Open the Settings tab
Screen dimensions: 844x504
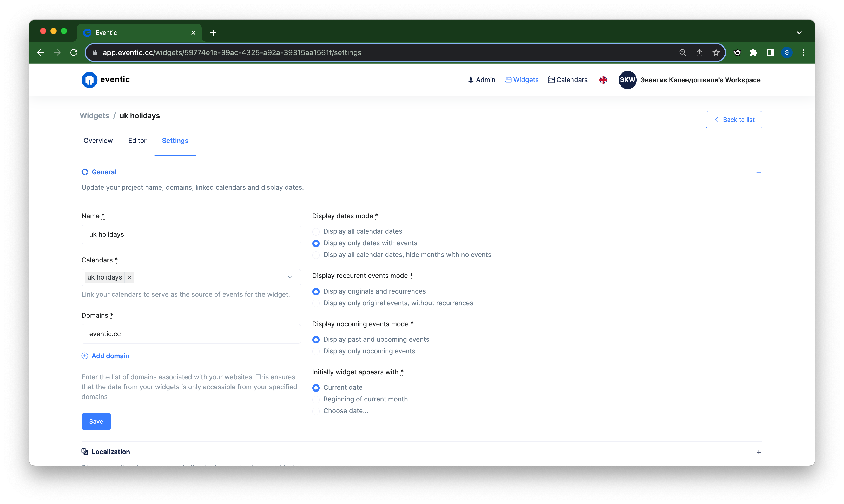coord(175,141)
